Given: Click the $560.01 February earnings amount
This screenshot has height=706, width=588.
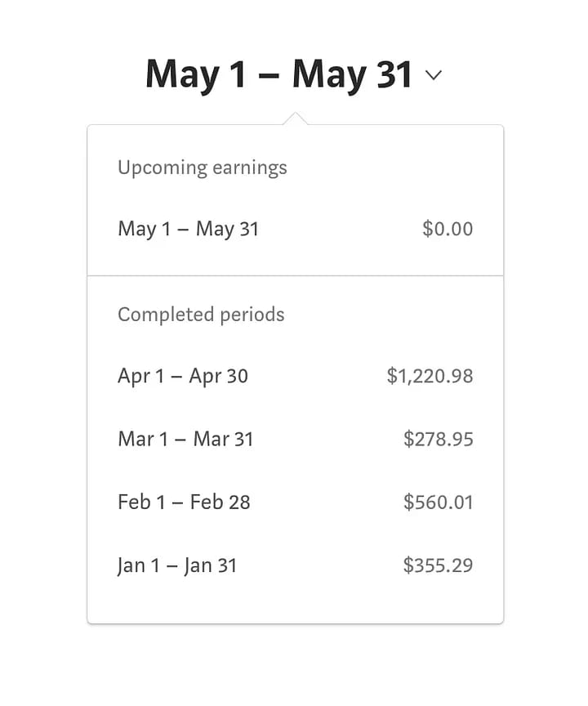Looking at the screenshot, I should coord(439,502).
